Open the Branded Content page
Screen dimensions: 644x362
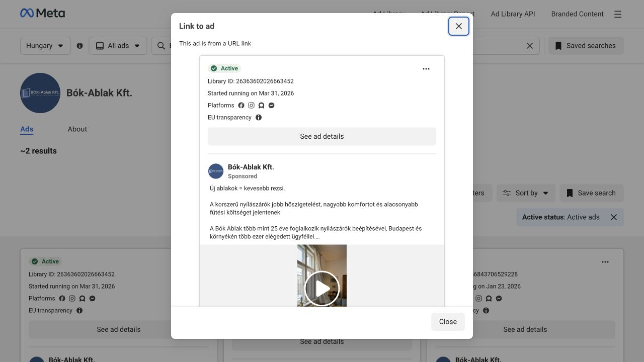tap(577, 14)
